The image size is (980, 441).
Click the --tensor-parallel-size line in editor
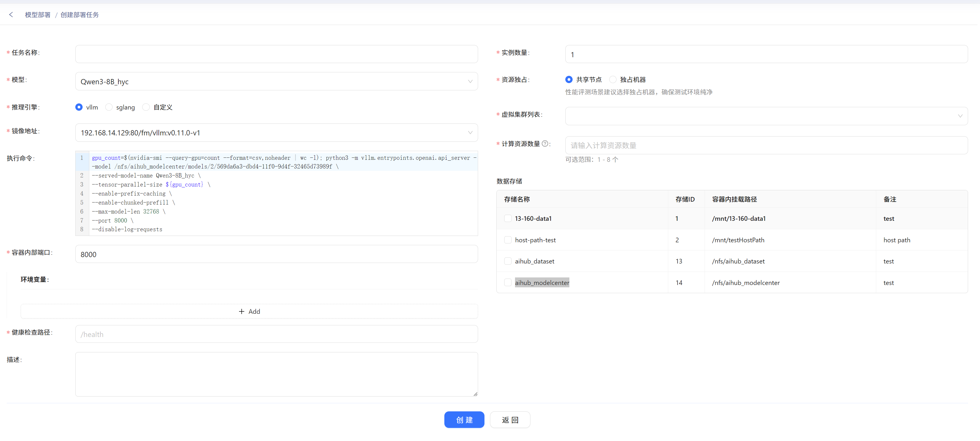click(151, 184)
